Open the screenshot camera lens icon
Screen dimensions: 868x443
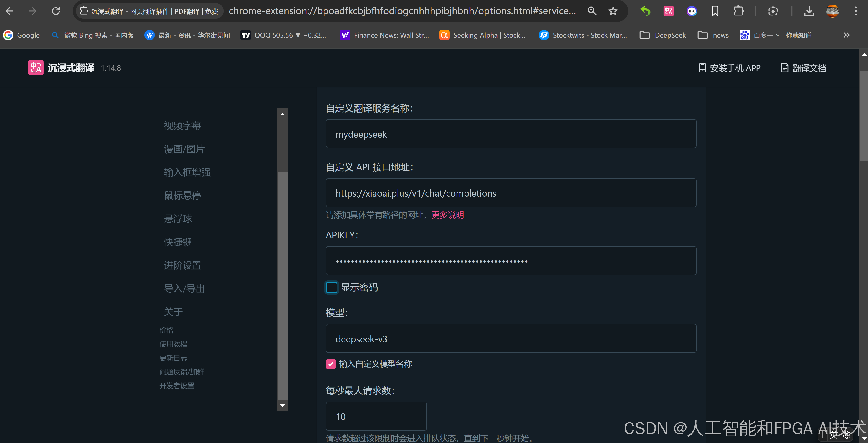point(773,11)
